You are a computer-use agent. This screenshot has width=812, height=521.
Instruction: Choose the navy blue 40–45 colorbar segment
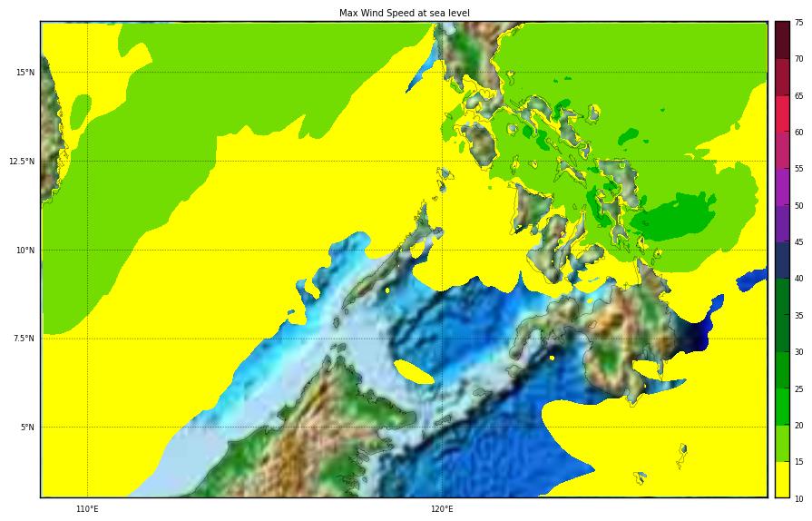(x=782, y=260)
